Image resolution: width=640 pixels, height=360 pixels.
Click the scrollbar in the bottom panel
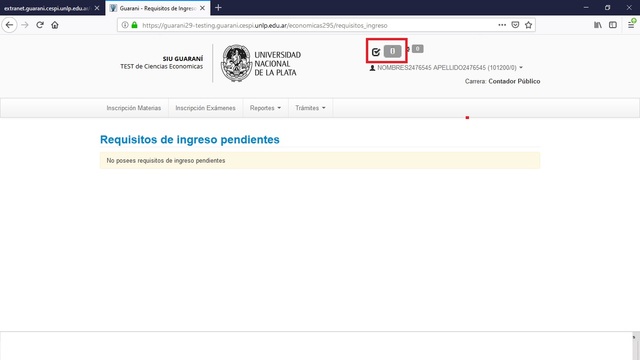(635, 347)
